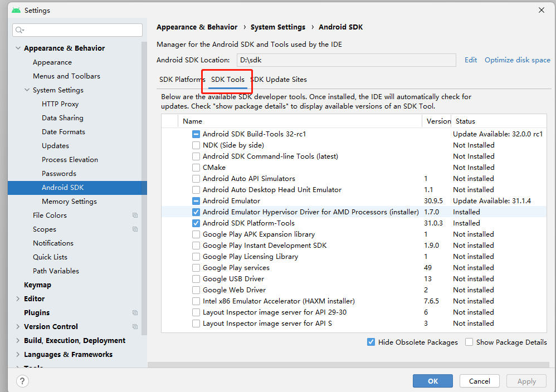The width and height of the screenshot is (556, 392).
Task: Toggle the Android Emulator checkbox
Action: tap(196, 201)
